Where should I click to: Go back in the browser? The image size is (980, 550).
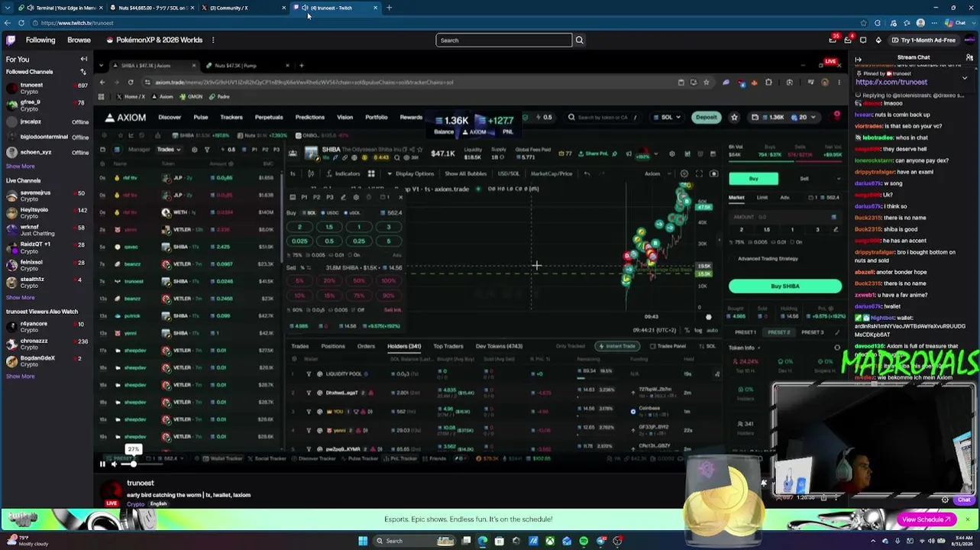[8, 23]
